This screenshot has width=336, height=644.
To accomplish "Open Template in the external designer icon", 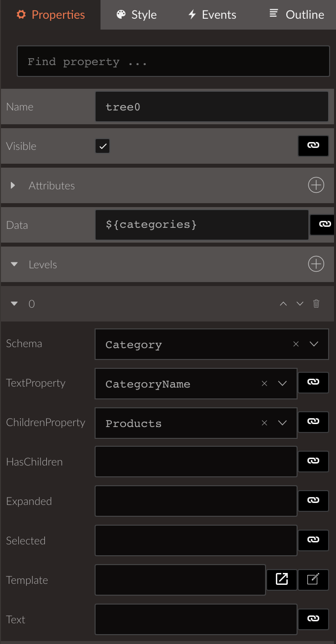I will 282,579.
